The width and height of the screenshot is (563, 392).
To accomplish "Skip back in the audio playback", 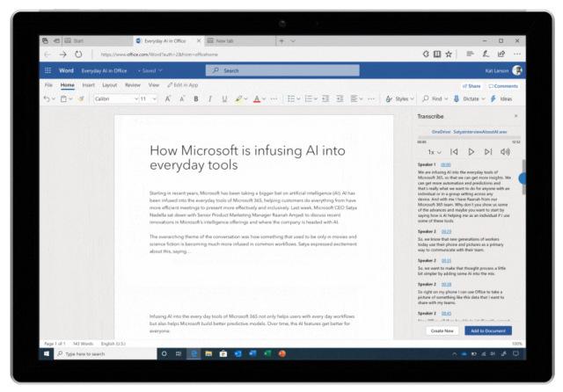I will pyautogui.click(x=454, y=152).
